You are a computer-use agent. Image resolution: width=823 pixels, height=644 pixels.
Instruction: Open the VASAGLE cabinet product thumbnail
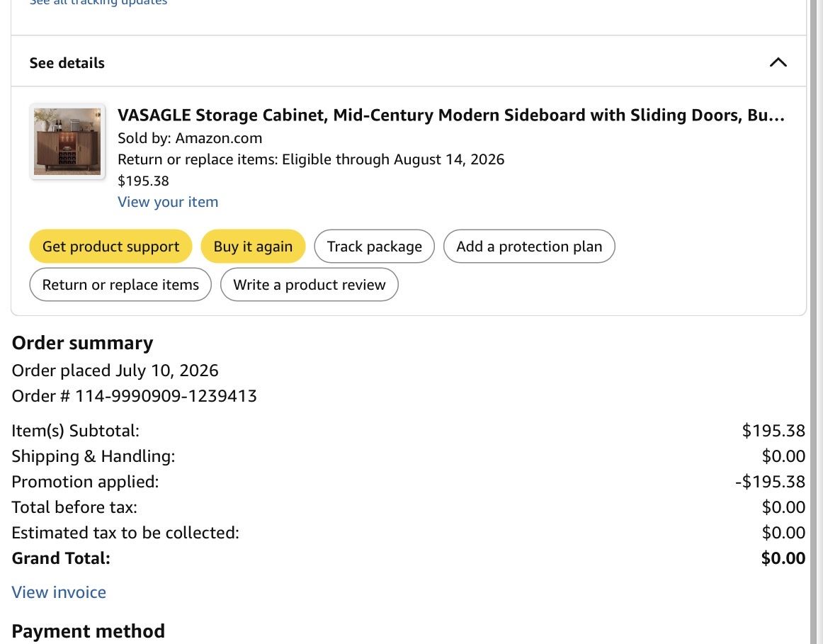coord(67,142)
